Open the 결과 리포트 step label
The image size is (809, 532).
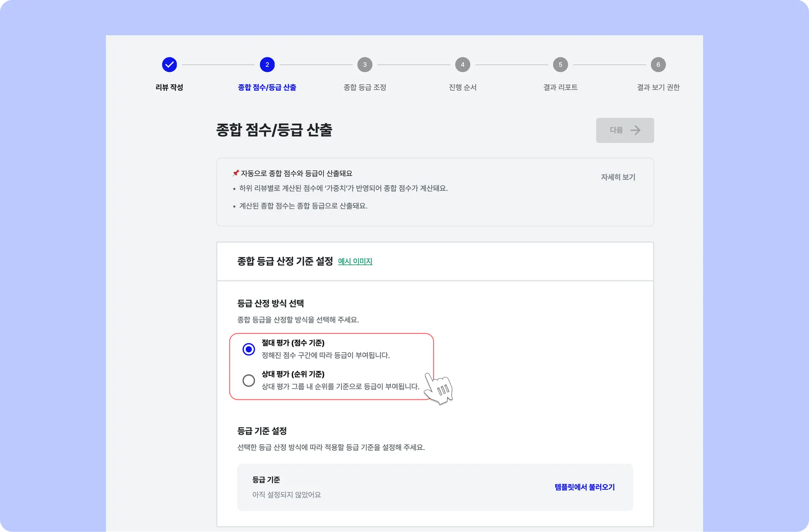coord(560,87)
